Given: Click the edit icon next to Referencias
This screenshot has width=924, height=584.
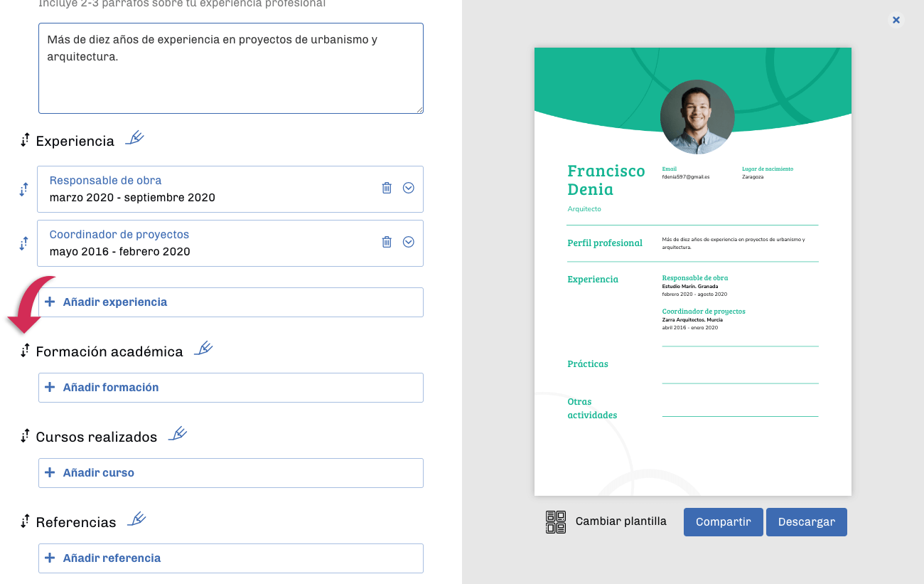Looking at the screenshot, I should click(x=136, y=519).
